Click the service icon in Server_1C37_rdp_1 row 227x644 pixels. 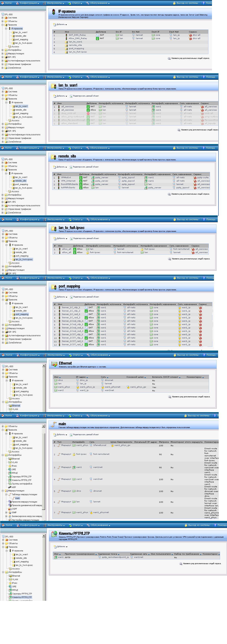[200, 335]
